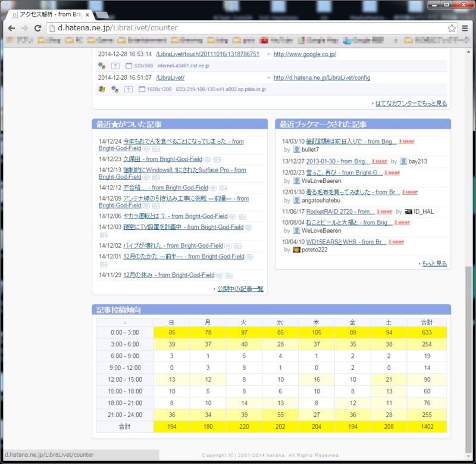Open the LibraLivet/config referrer link
The image size is (476, 464).
(322, 78)
